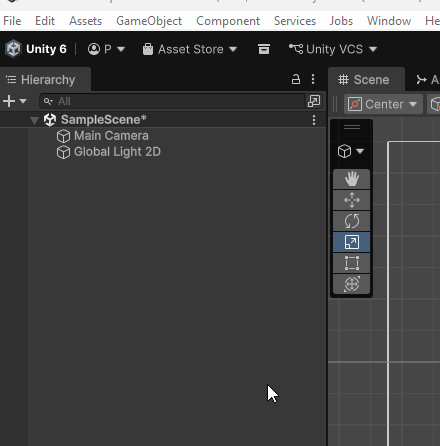Select the Transform tool

(x=351, y=284)
